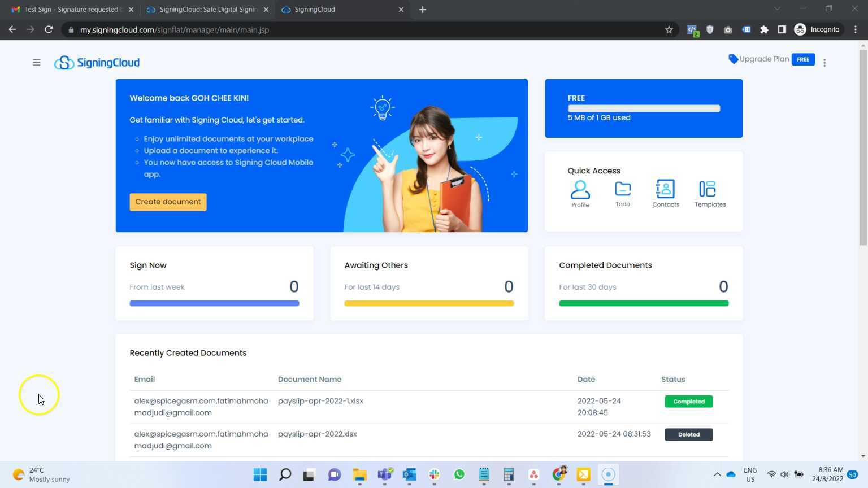Open the Profile quick access icon
The width and height of the screenshot is (868, 488).
580,189
